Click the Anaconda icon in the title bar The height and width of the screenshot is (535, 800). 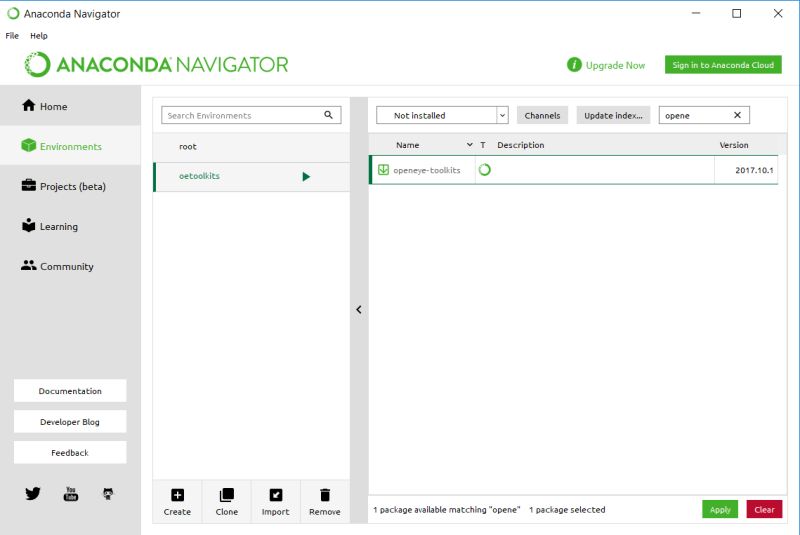pos(13,14)
